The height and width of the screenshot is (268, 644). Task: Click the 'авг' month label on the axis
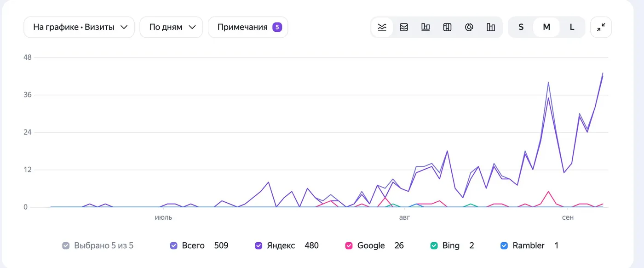coord(404,217)
